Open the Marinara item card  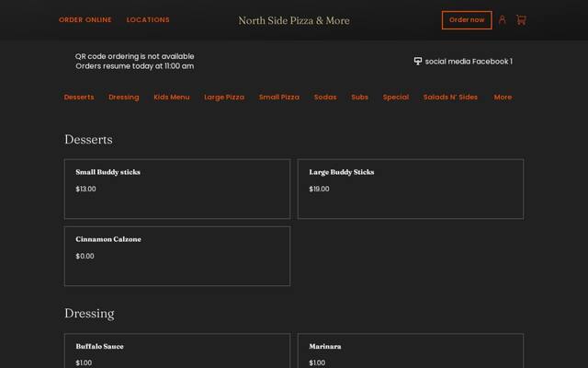(x=411, y=351)
